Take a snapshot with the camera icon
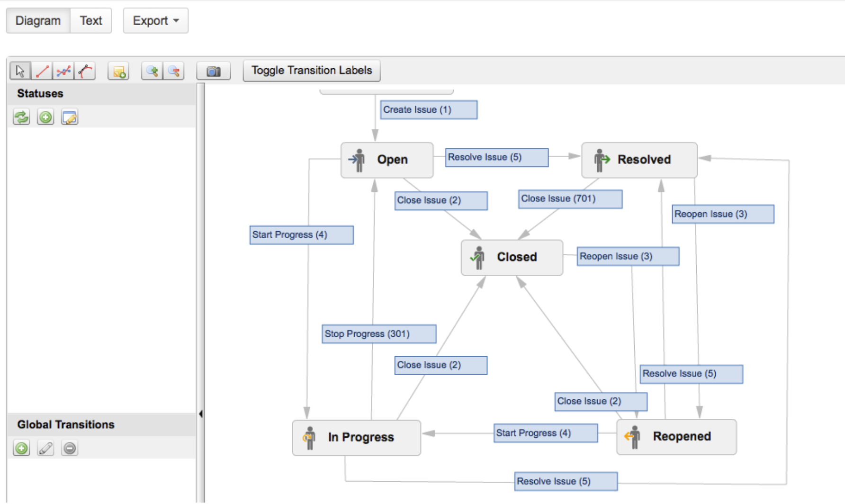Screen dimensions: 845x504 click(214, 71)
